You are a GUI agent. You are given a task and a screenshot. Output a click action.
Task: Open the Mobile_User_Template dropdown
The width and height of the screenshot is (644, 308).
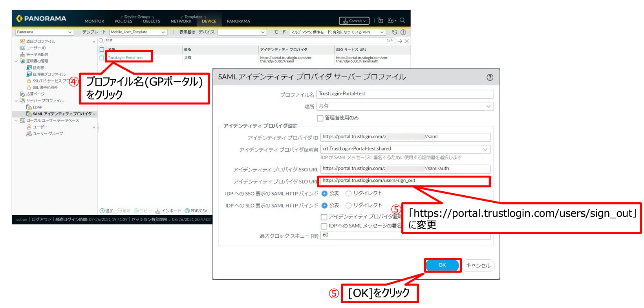[138, 32]
